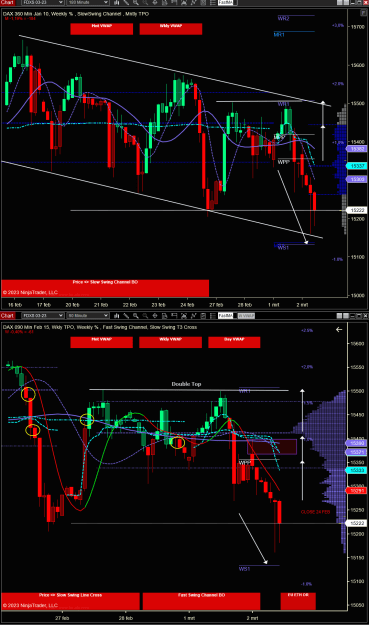Click Mnt VWAP red button in lower chart
Screen dimensions: 369x625
pyautogui.click(x=101, y=342)
